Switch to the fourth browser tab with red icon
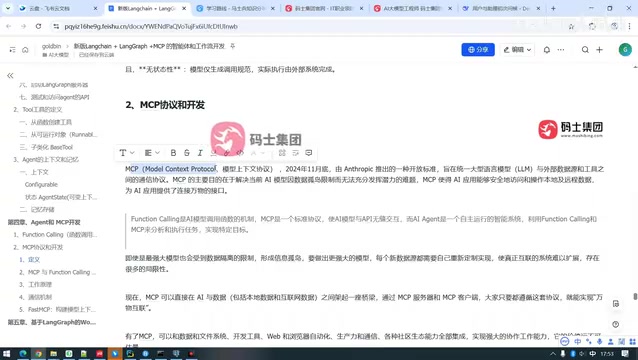The image size is (638, 360). 324,8
